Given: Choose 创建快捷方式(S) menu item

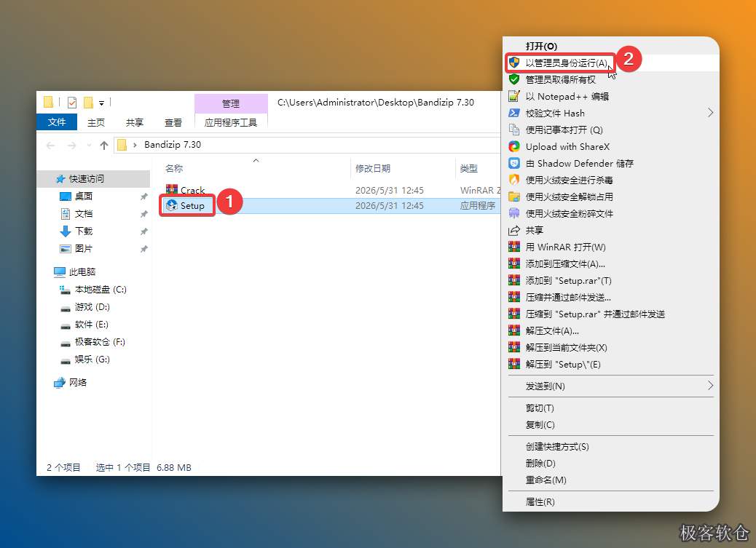Looking at the screenshot, I should [x=611, y=446].
